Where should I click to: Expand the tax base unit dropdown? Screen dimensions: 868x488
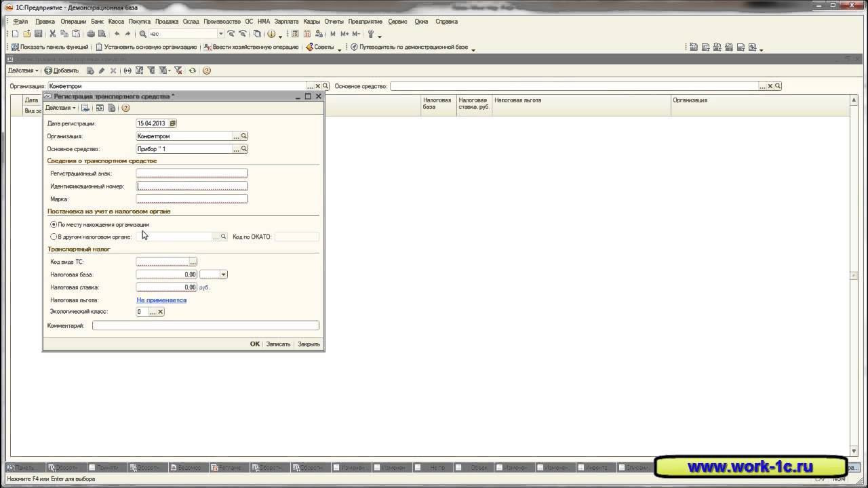point(224,274)
